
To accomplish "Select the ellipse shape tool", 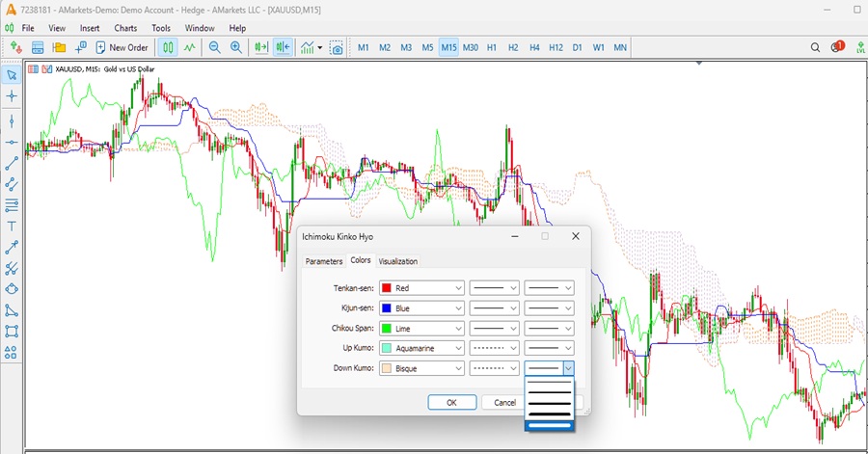I will pos(12,289).
